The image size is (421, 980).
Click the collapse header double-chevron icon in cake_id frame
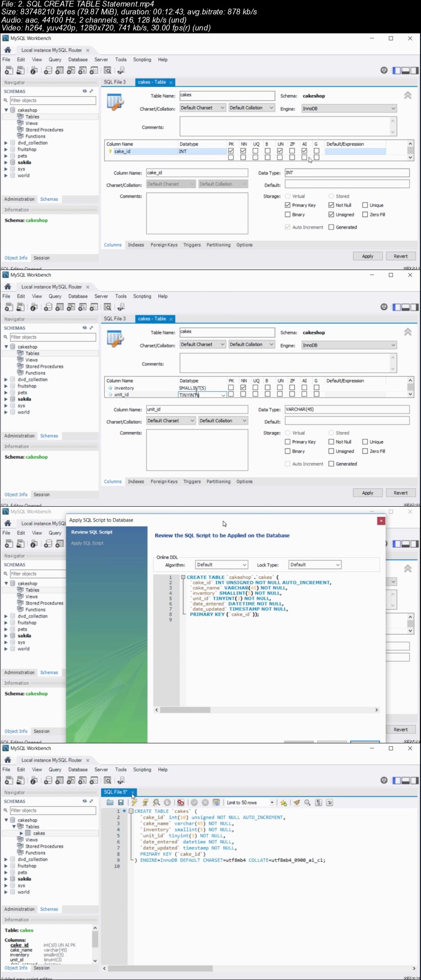[407, 95]
